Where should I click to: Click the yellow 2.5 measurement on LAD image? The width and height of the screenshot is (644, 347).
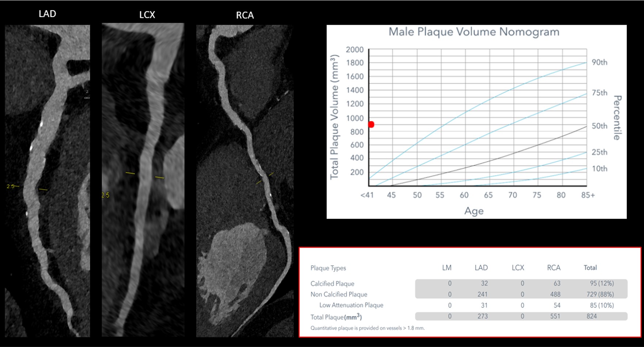pos(11,186)
